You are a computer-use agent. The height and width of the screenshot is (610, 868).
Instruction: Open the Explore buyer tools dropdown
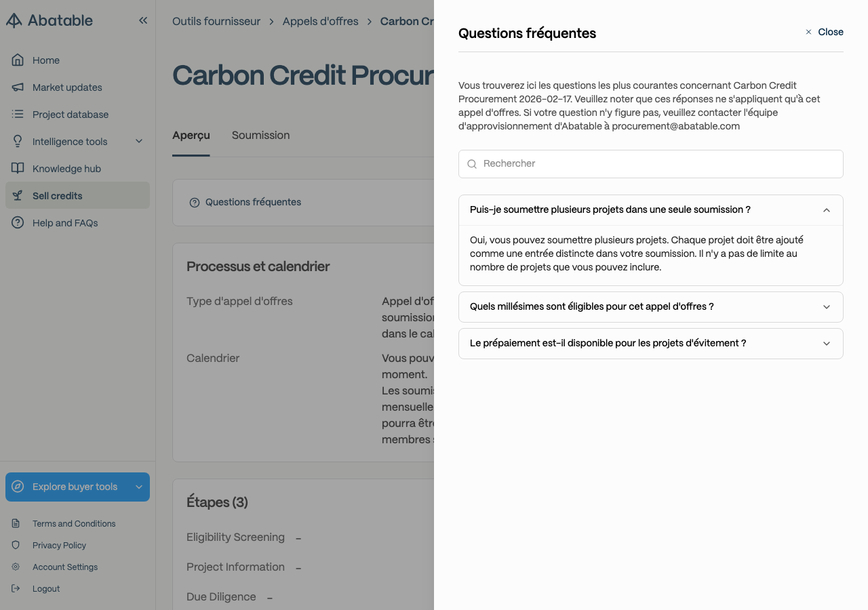click(x=77, y=487)
